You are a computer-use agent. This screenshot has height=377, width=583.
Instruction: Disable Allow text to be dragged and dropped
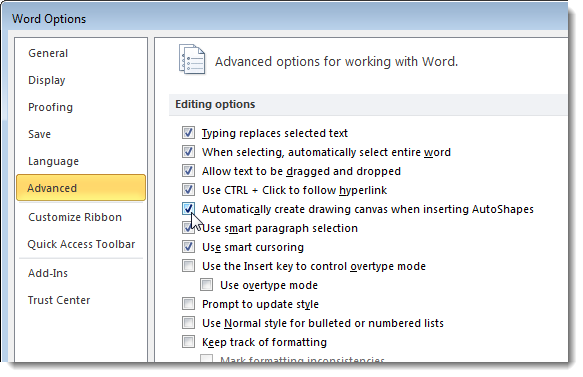[188, 171]
